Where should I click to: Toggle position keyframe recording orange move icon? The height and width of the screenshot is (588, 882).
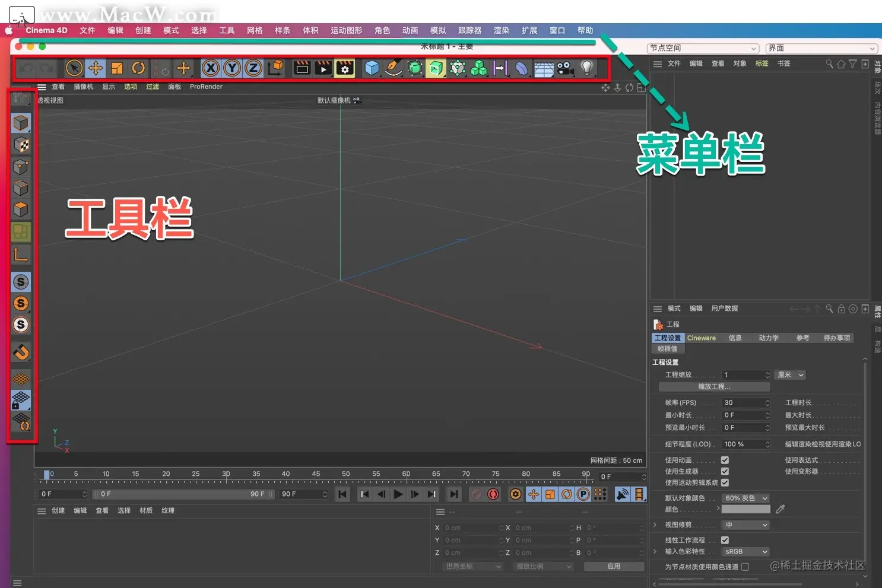[534, 494]
